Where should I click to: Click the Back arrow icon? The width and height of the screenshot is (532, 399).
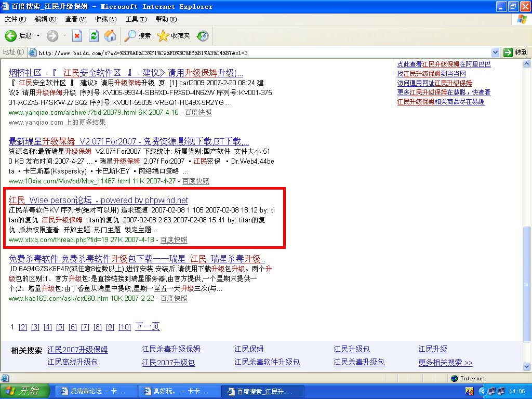coord(10,36)
